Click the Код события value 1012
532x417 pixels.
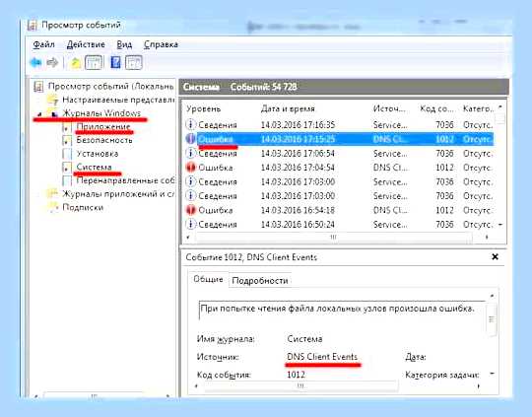pyautogui.click(x=296, y=375)
